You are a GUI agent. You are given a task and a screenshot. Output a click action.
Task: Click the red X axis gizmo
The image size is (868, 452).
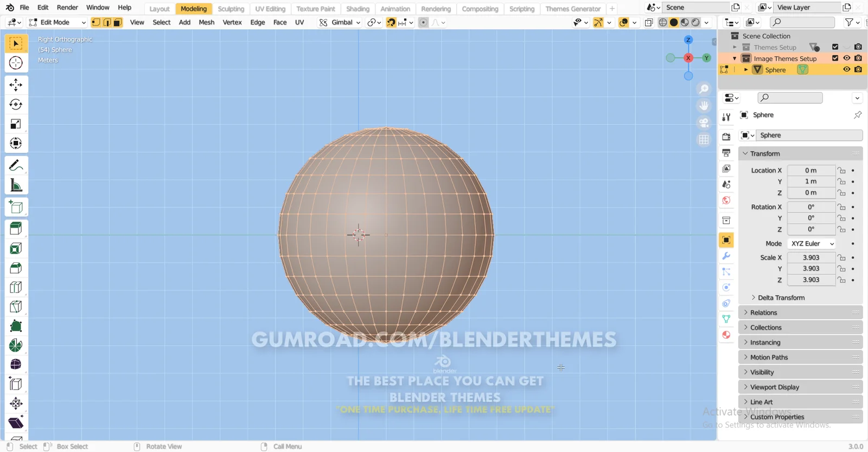tap(688, 58)
